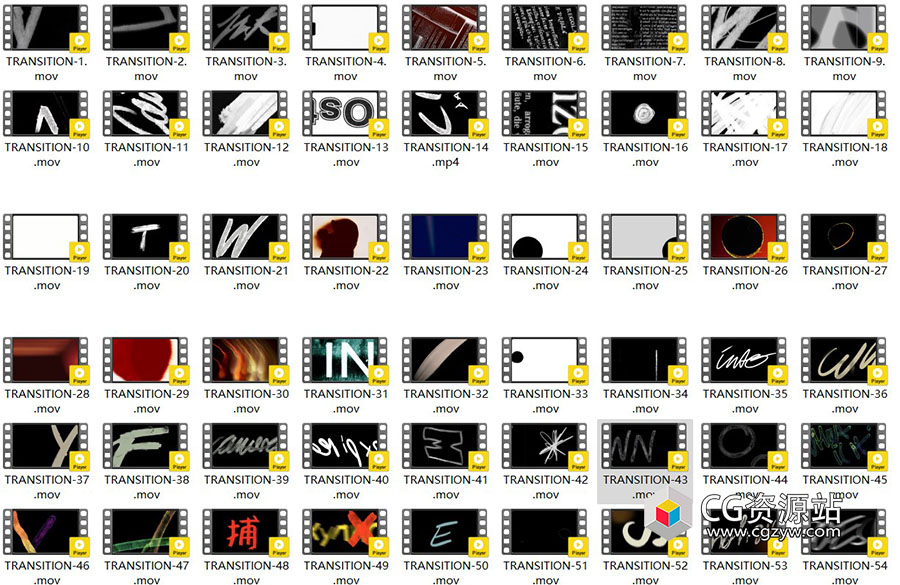Image resolution: width=900 pixels, height=585 pixels.
Task: Click the highlighted TRANSITION-43.mov file
Action: [644, 446]
